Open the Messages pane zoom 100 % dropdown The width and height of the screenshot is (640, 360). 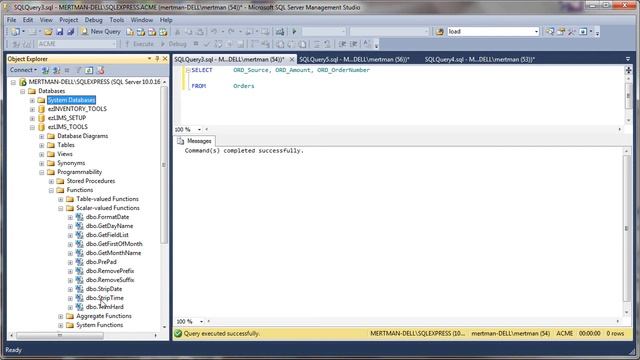[201, 322]
